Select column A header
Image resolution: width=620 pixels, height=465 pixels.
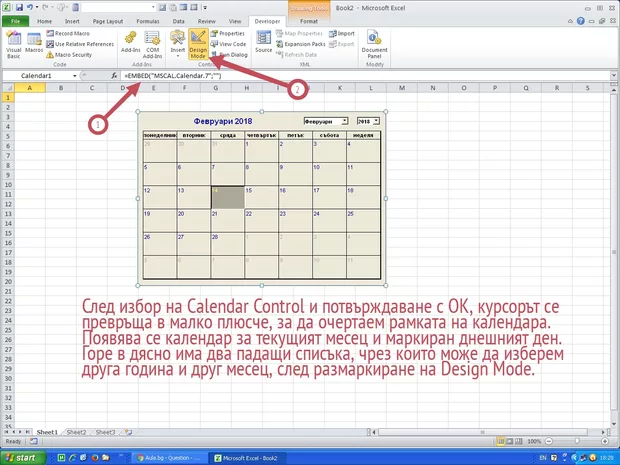(x=30, y=88)
